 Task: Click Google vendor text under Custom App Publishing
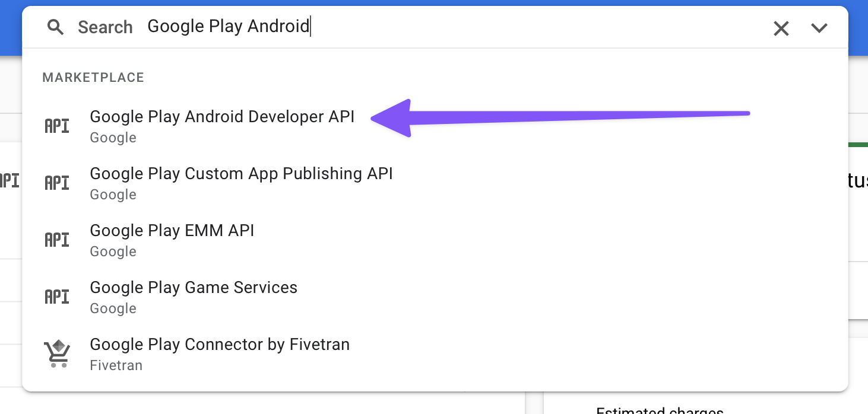click(113, 195)
